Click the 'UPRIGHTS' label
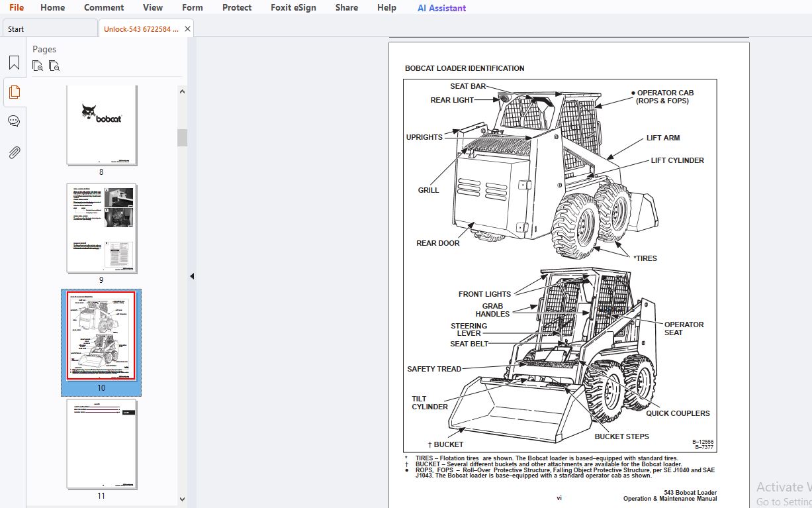 pyautogui.click(x=424, y=137)
